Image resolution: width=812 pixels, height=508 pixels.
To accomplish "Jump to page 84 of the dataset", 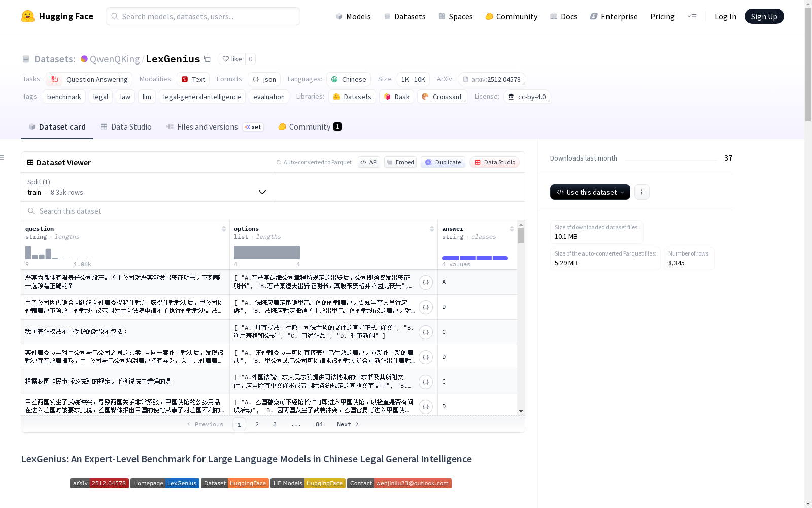I will coord(319,424).
